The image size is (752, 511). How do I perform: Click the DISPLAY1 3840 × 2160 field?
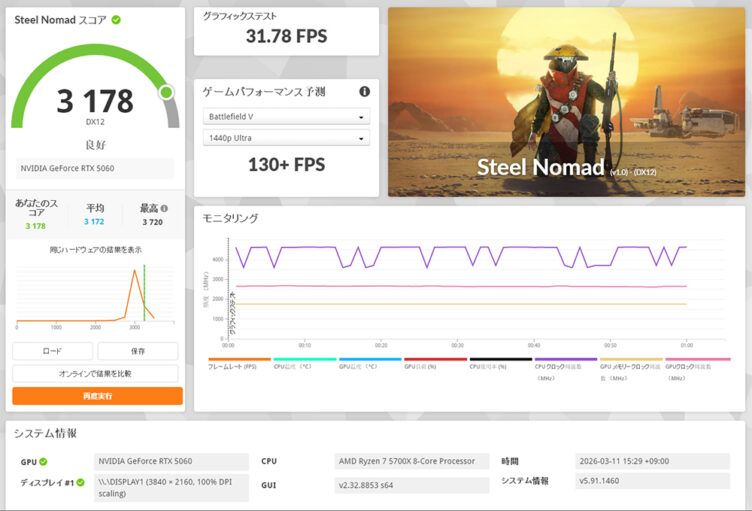click(x=171, y=488)
